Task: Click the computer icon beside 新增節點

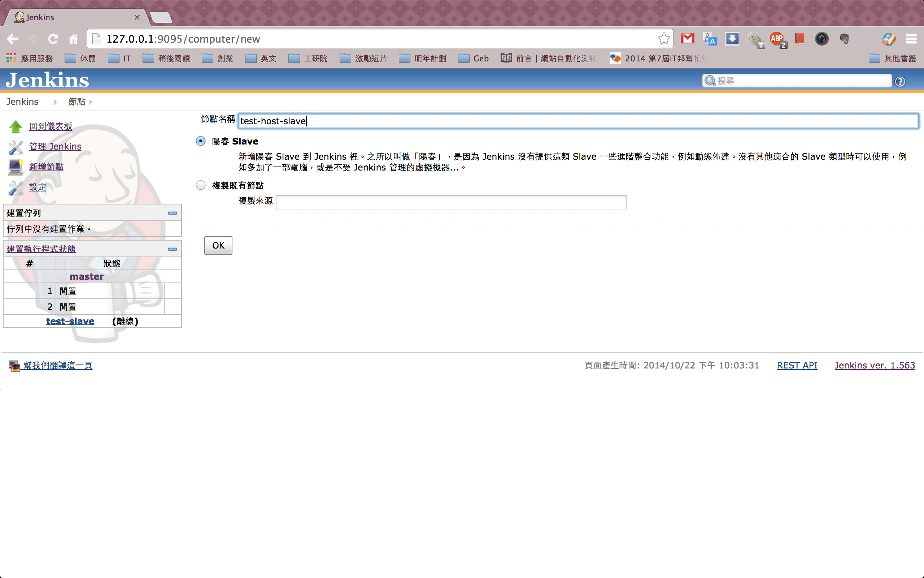Action: coord(16,167)
